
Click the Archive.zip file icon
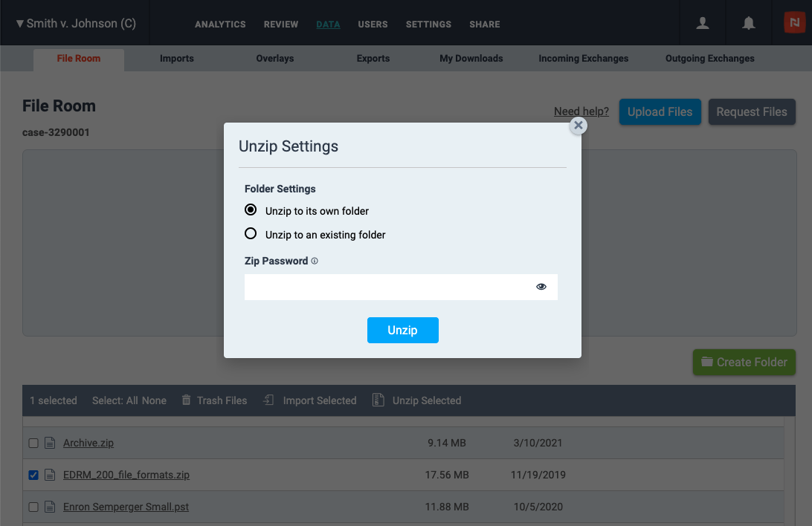tap(51, 444)
